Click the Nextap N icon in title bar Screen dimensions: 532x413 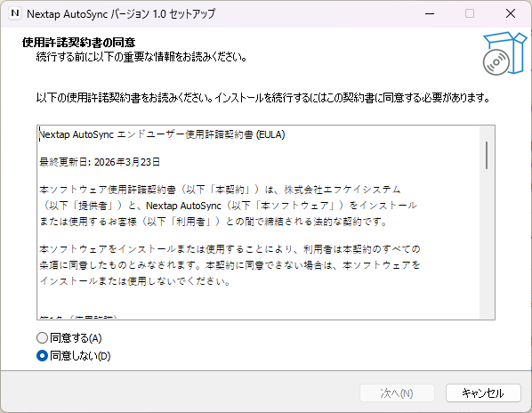tap(15, 13)
